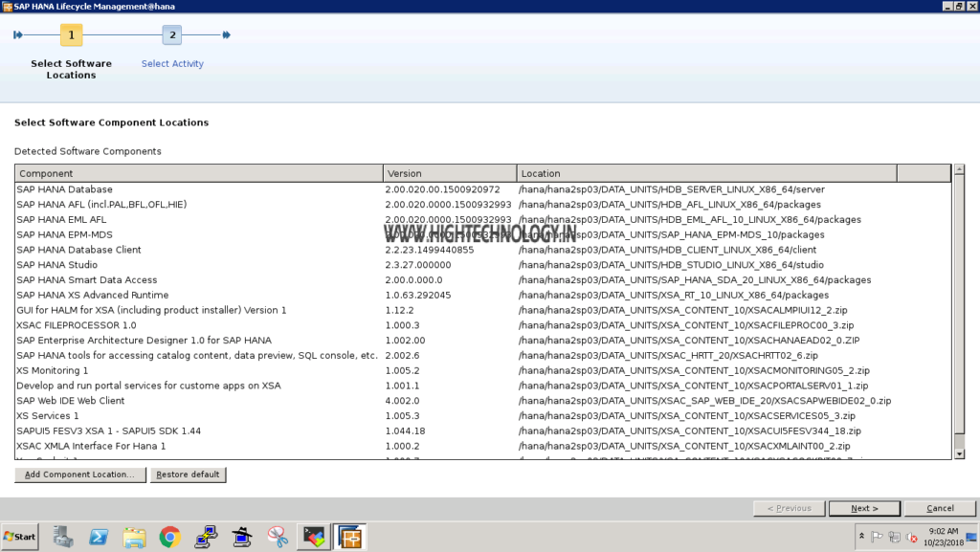
Task: Open Pageant (computer with hat) taskbar icon
Action: click(x=241, y=537)
